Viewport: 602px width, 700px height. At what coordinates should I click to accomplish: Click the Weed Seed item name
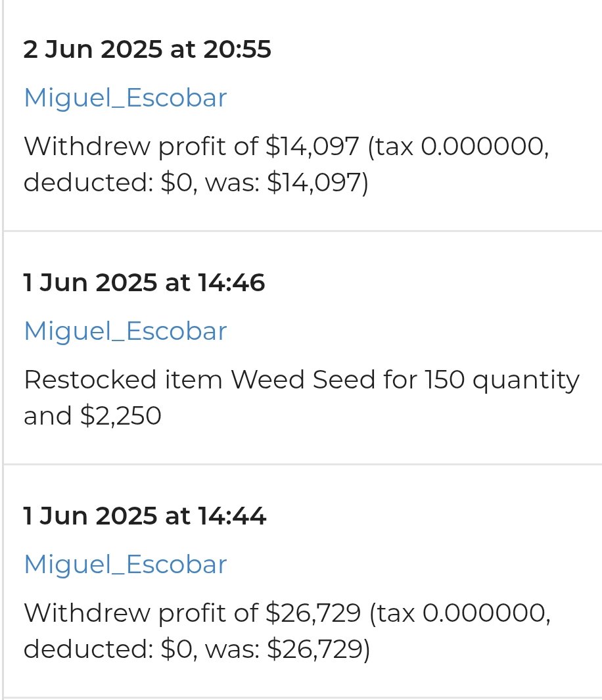(302, 380)
